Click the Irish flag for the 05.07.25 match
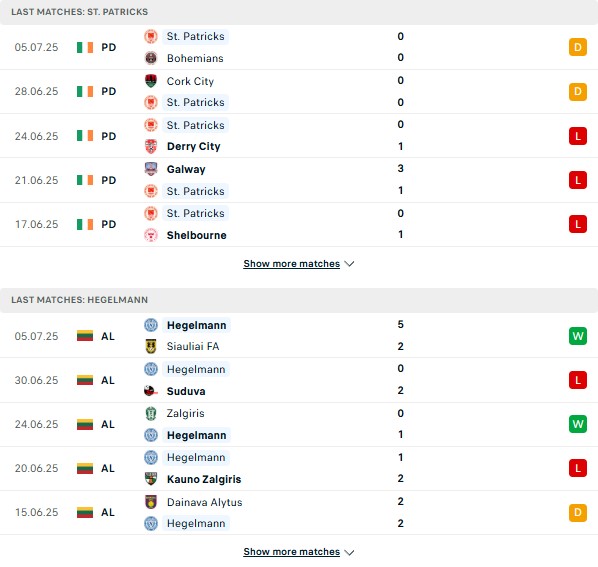The height and width of the screenshot is (567, 598). [85, 47]
